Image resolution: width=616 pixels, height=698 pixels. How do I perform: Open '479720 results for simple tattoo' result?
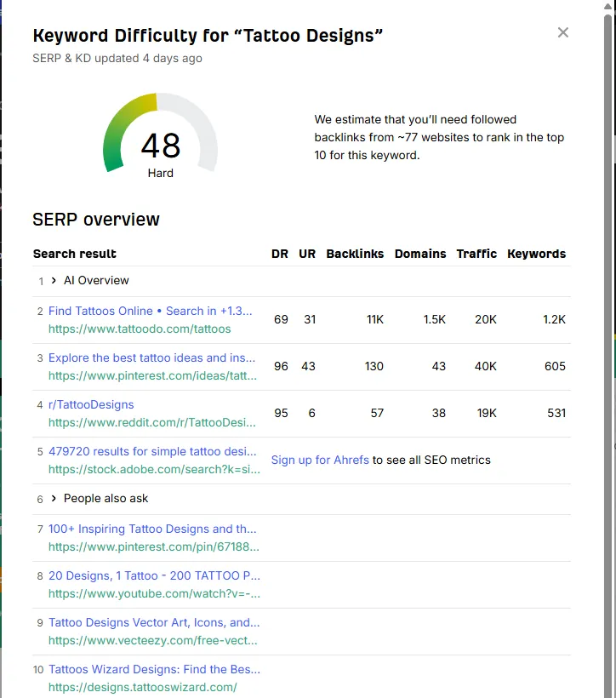click(x=152, y=451)
